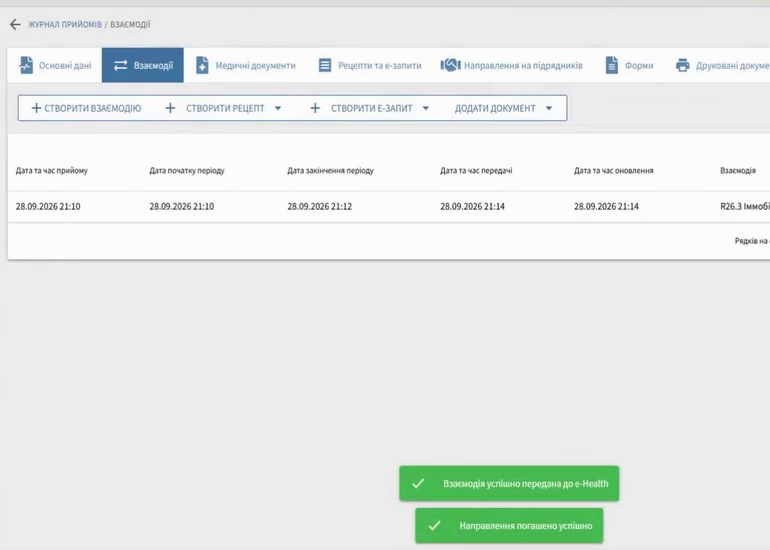Open the Форми tab
The width and height of the screenshot is (770, 550).
(x=629, y=65)
